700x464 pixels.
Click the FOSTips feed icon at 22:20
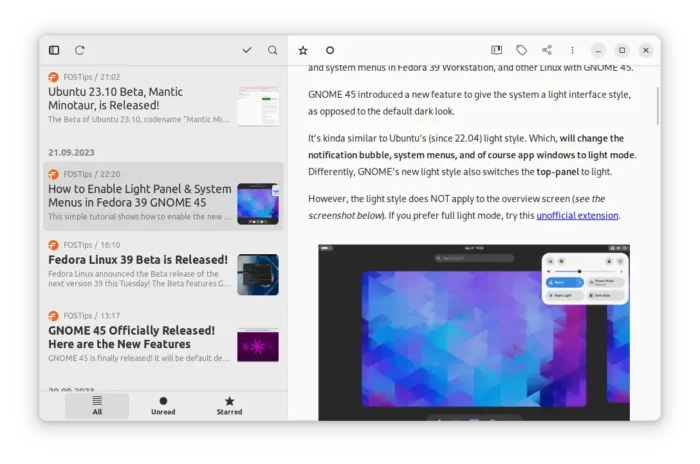tap(54, 174)
